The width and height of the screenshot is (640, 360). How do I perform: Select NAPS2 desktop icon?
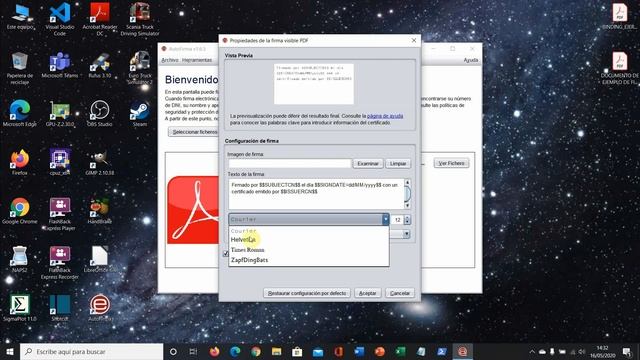[x=20, y=259]
